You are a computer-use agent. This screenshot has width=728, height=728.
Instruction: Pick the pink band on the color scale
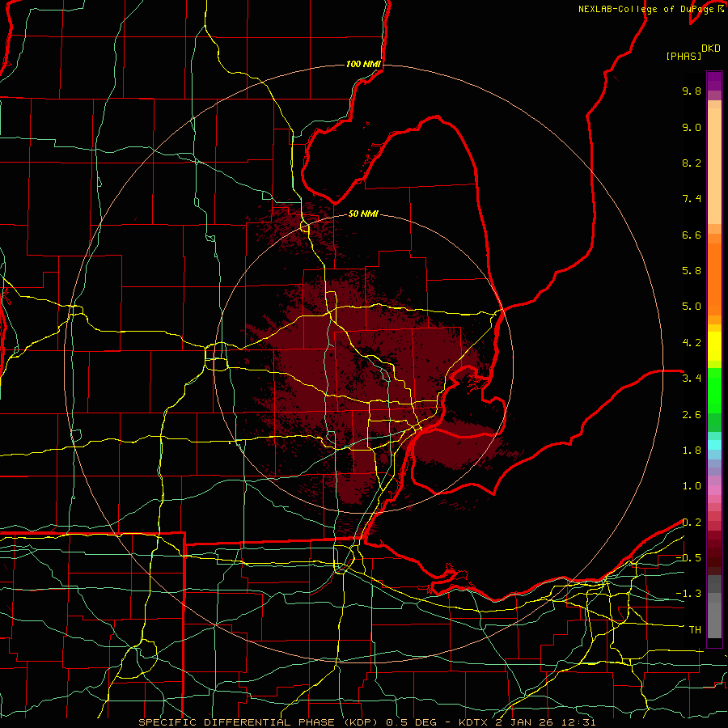(x=714, y=490)
